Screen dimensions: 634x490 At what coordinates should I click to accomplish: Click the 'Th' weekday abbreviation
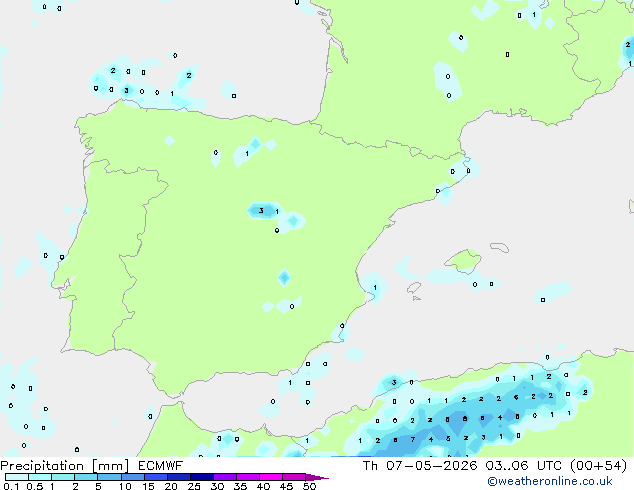(x=370, y=466)
